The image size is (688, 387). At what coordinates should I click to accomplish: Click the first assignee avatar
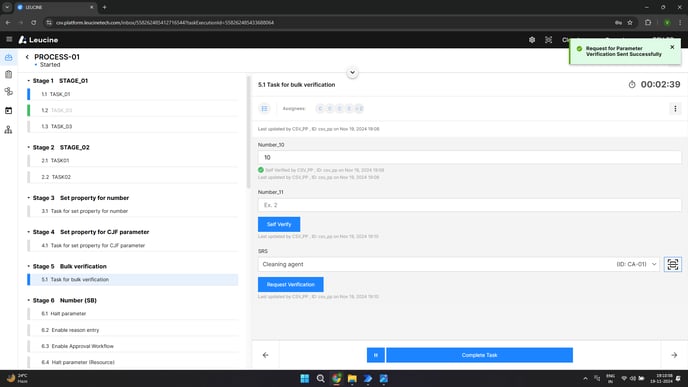(x=320, y=108)
